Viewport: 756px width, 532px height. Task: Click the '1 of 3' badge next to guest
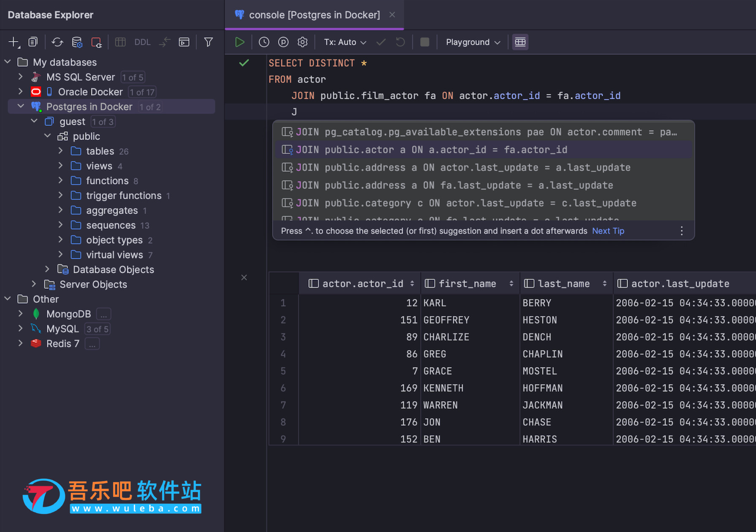tap(103, 122)
